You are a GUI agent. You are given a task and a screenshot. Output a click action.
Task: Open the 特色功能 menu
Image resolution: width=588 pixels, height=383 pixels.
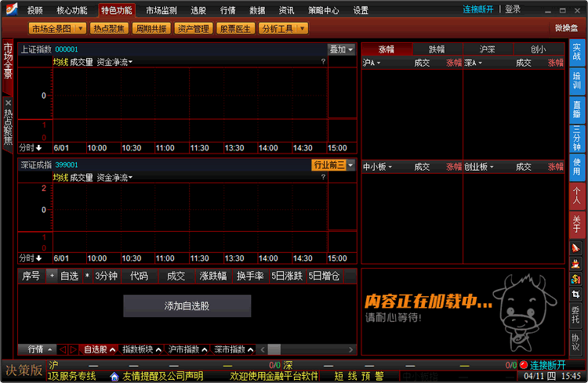pos(116,10)
